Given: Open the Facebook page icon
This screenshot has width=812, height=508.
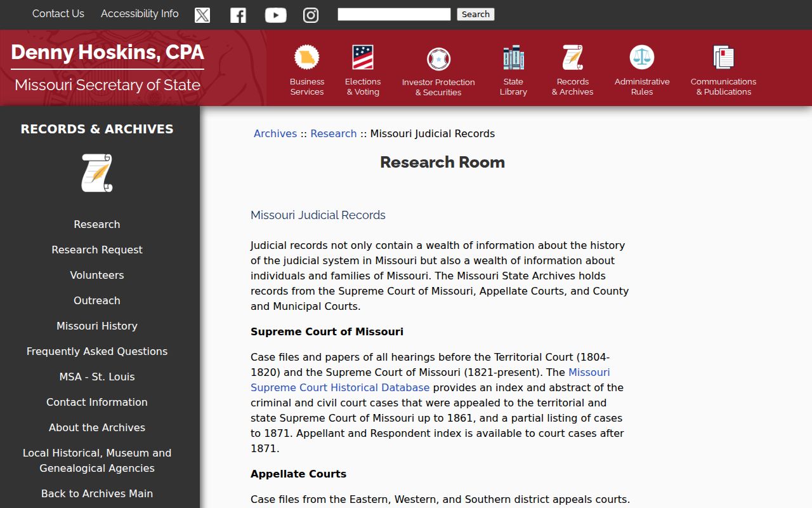Looking at the screenshot, I should 238,15.
